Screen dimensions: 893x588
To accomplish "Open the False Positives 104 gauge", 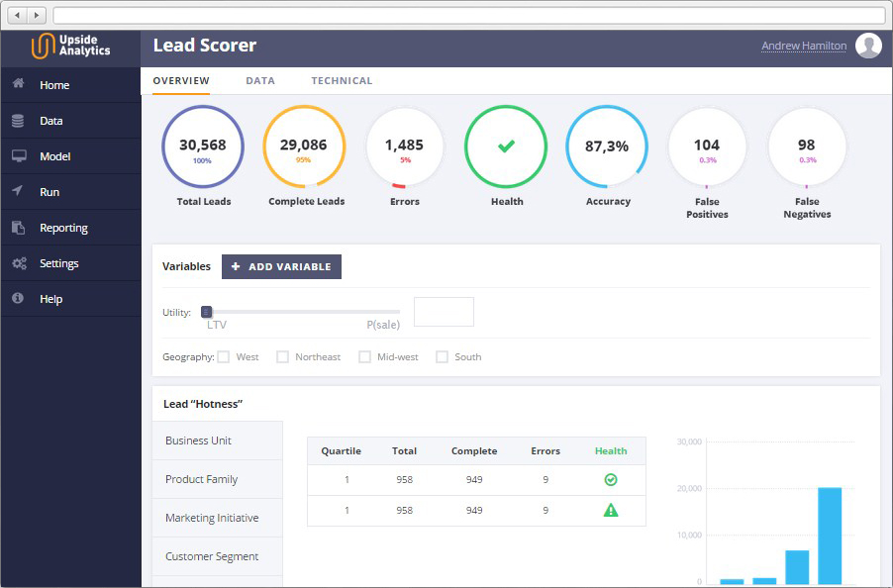I will click(x=707, y=147).
